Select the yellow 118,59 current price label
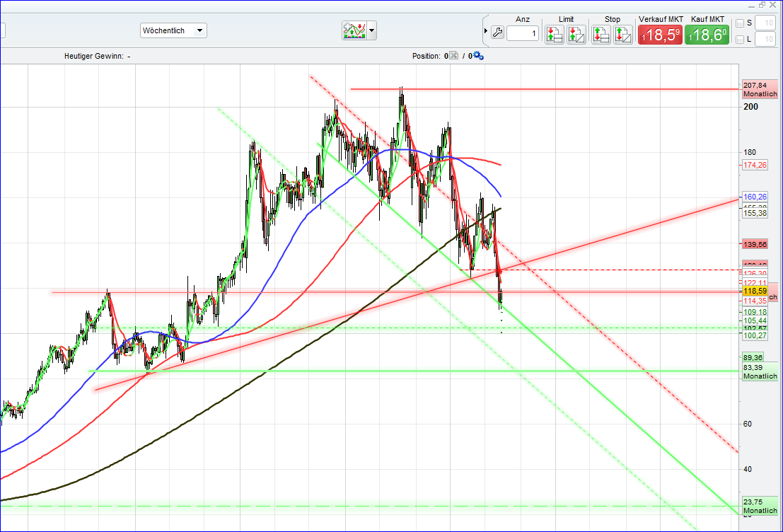Screen dimensions: 783x532 pyautogui.click(x=755, y=291)
